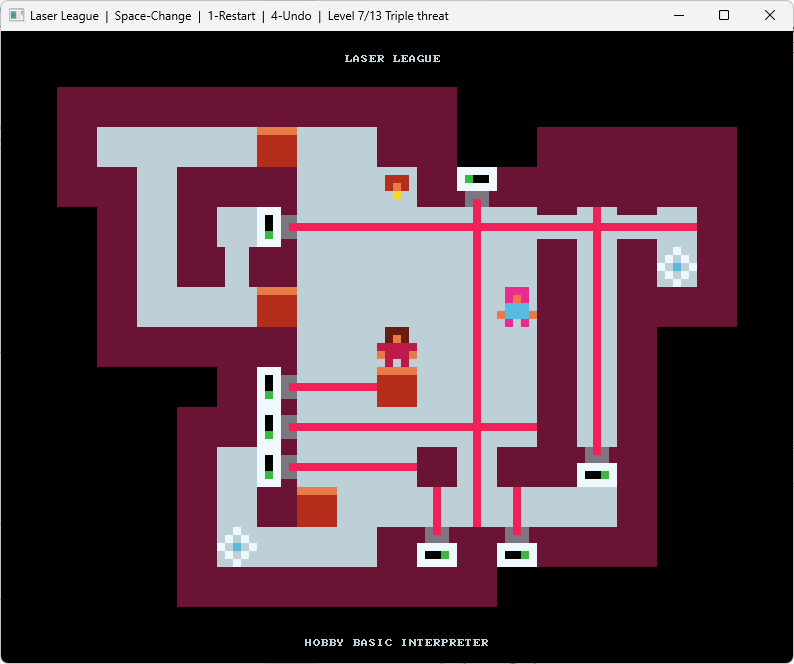
Task: Click the HOBBY BASIC INTERPRETER text
Action: click(396, 643)
